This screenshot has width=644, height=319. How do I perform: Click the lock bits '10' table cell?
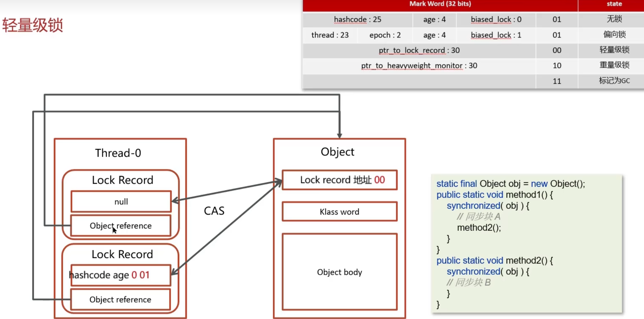[x=557, y=66]
